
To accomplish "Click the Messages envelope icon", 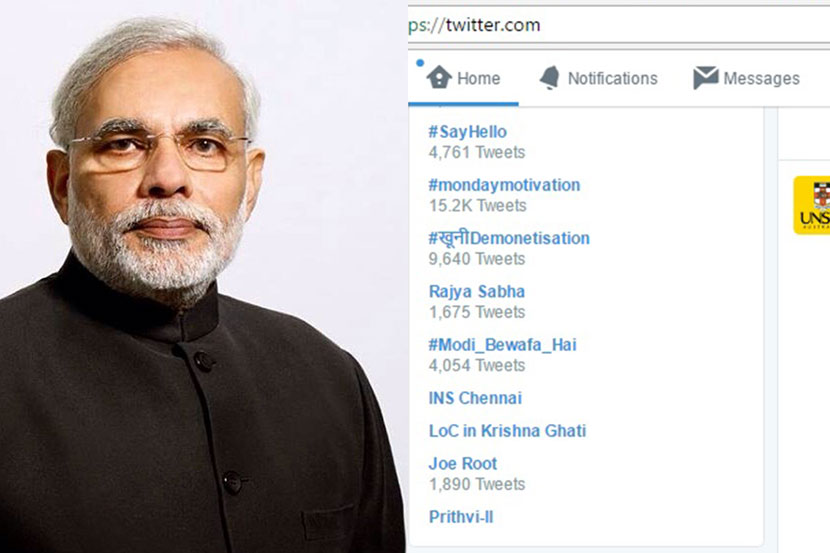I will [x=706, y=78].
